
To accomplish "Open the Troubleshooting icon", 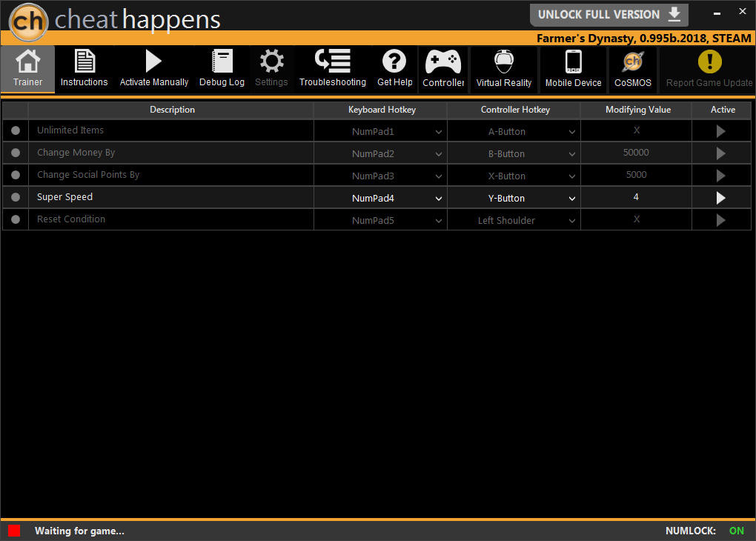I will (333, 62).
